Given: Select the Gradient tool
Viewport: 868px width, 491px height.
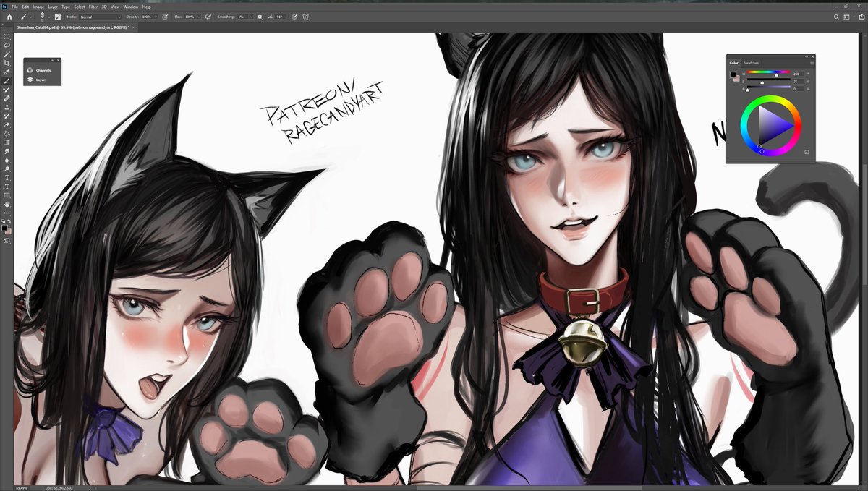Looking at the screenshot, I should (7, 142).
